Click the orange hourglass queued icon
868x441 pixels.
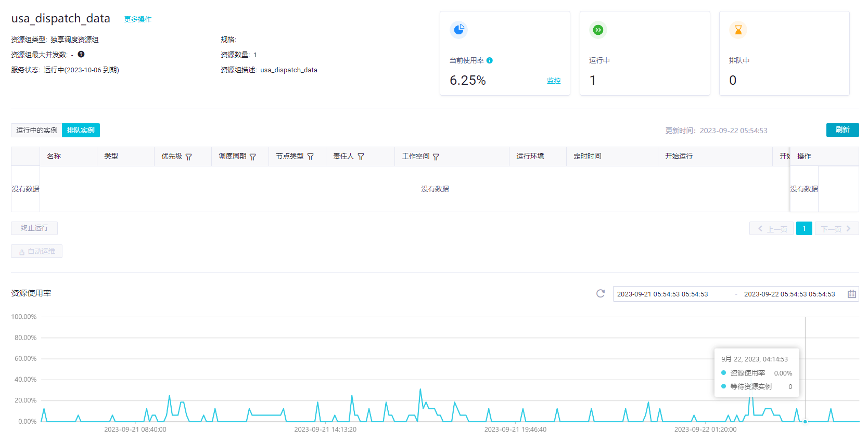tap(738, 30)
